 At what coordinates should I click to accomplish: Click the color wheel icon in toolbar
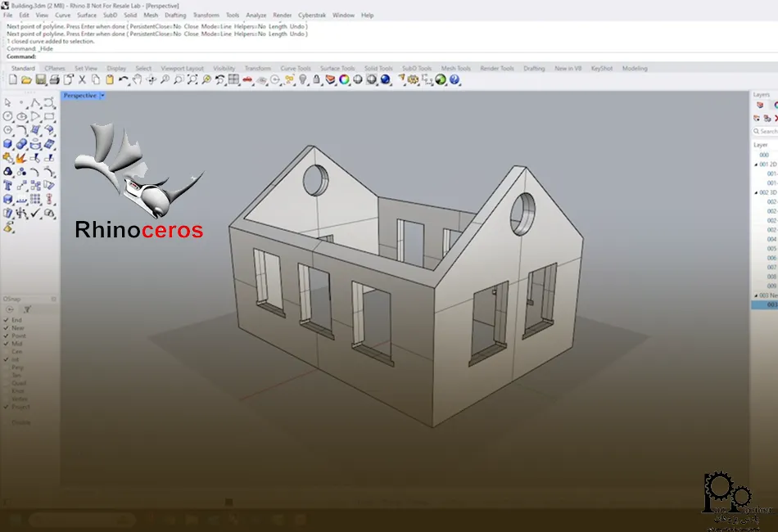point(344,80)
